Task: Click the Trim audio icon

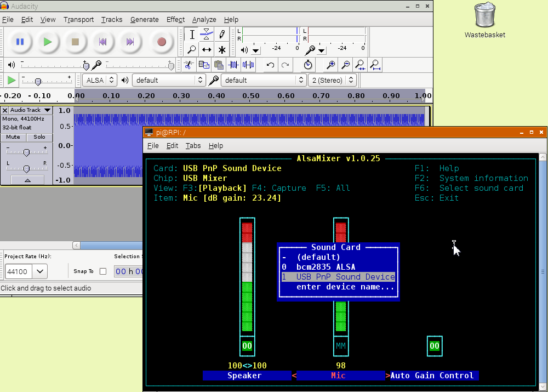Action: [233, 65]
